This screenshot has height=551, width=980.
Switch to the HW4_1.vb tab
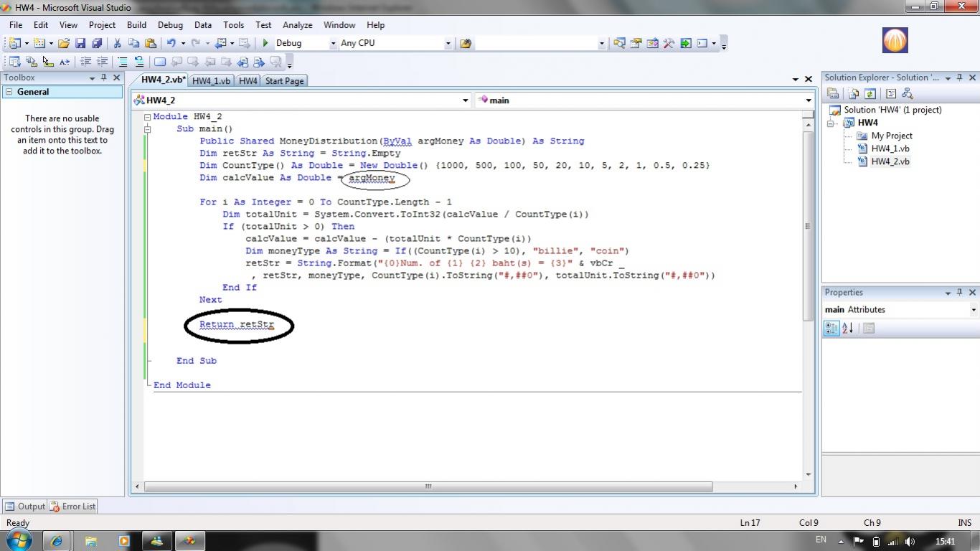coord(211,81)
